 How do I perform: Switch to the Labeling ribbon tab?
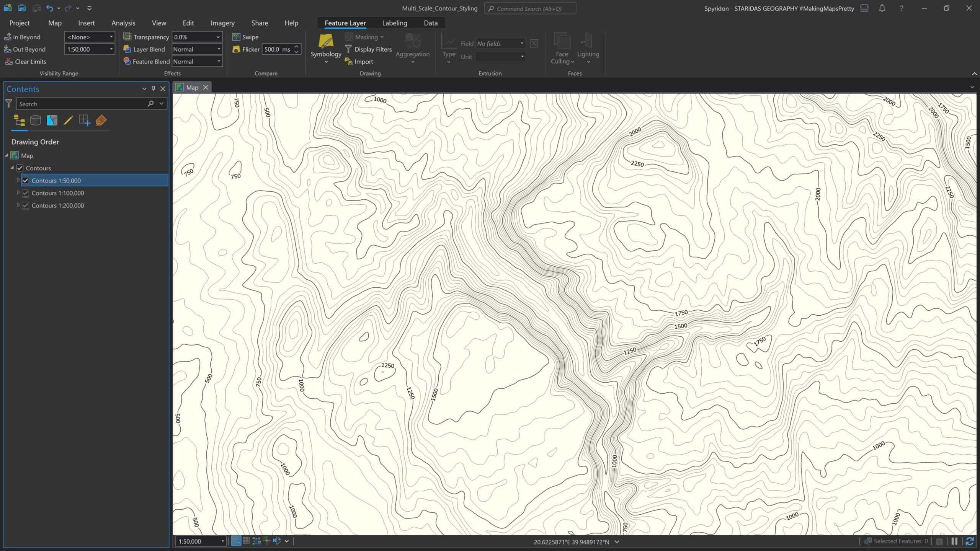pos(394,23)
